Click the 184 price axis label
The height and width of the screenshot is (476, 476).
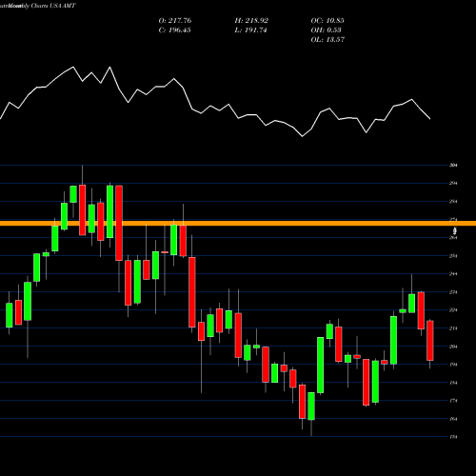(x=453, y=383)
